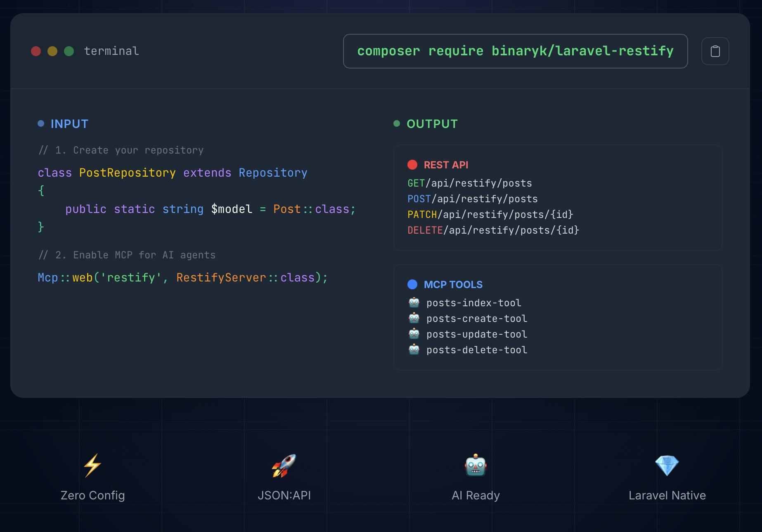Click the rocket JSON:API icon
This screenshot has height=532, width=762.
point(284,465)
